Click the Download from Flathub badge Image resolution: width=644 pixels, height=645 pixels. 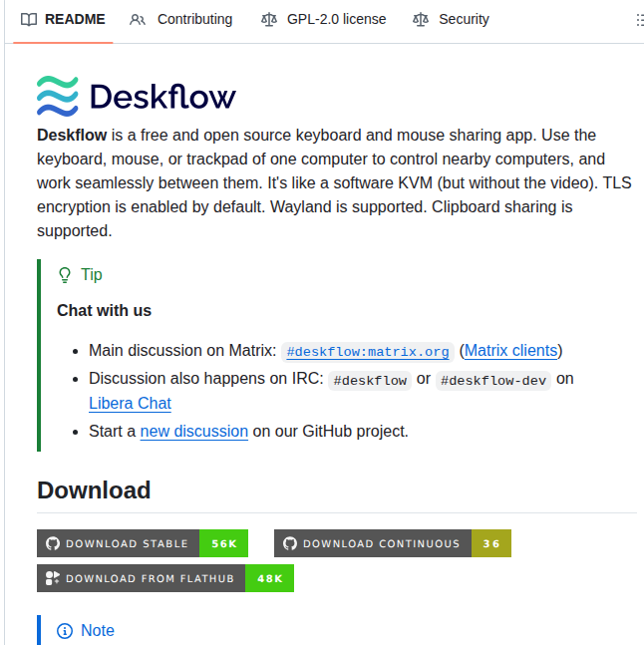tap(165, 578)
